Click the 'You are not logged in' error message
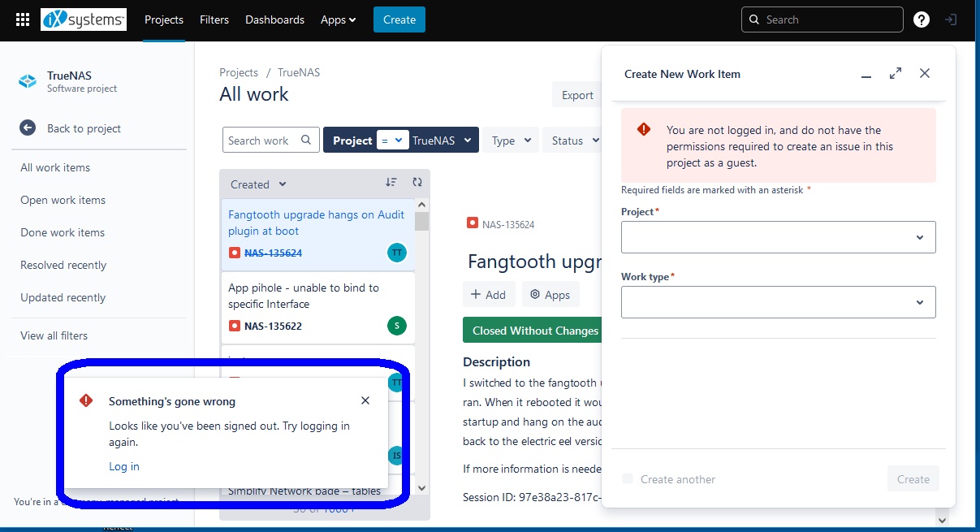Viewport: 980px width, 532px height. tap(779, 146)
